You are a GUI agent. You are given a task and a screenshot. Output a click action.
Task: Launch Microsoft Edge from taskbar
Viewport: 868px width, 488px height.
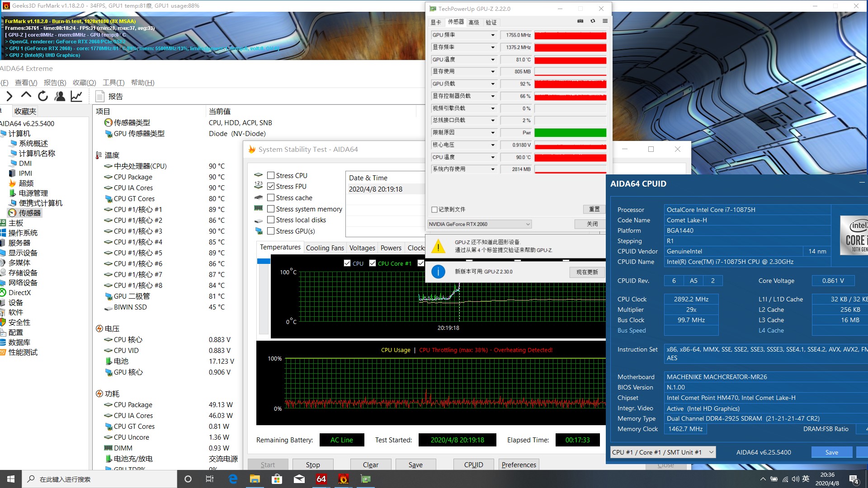pyautogui.click(x=233, y=479)
